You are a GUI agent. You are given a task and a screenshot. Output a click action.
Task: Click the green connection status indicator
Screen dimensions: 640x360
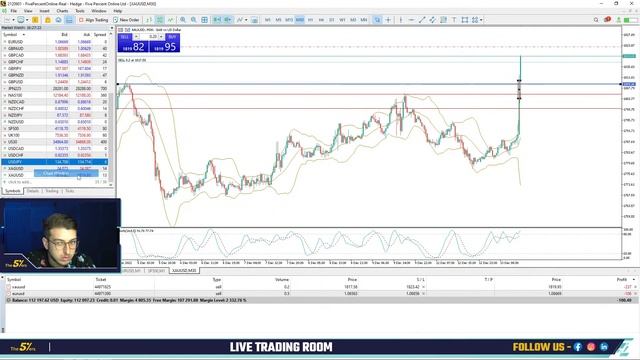tap(631, 20)
